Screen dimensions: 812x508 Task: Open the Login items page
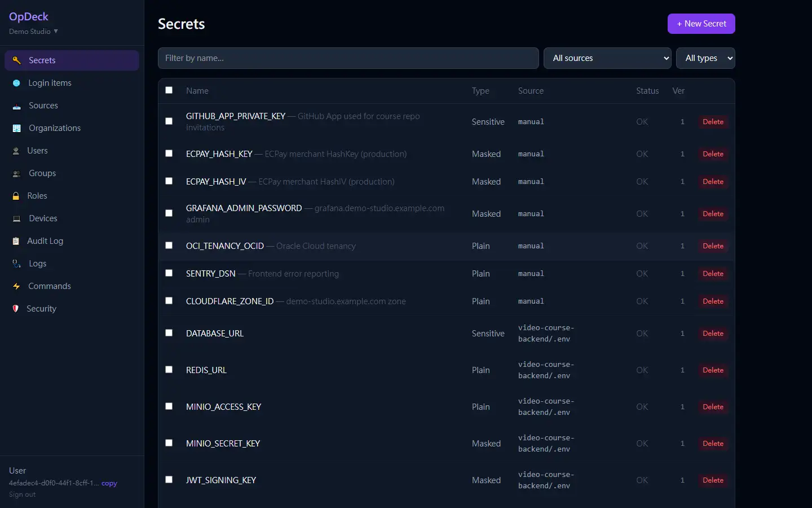point(72,83)
